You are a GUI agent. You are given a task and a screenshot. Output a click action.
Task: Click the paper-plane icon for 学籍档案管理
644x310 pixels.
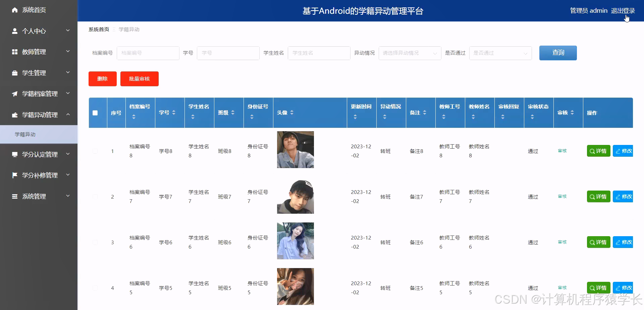point(14,94)
